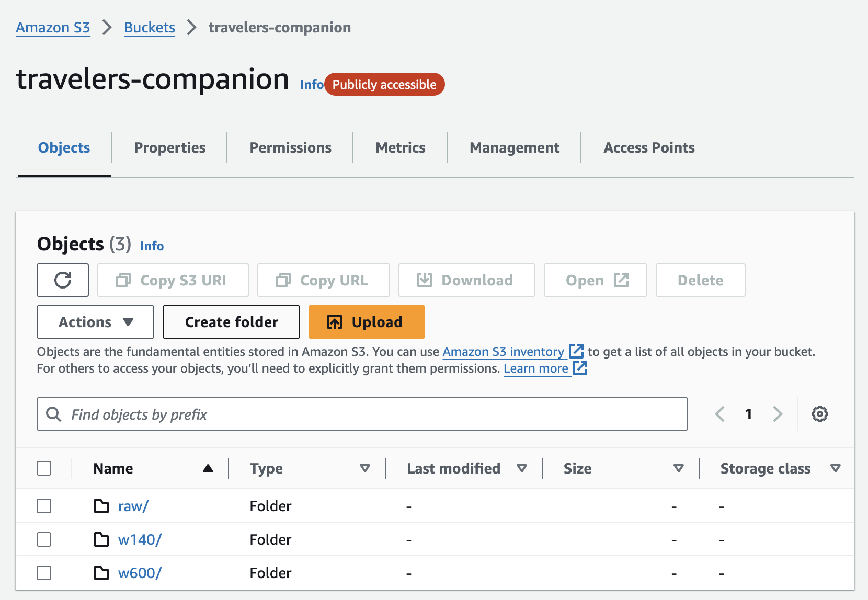Click external link icon after Amazon S3 inventory
This screenshot has height=600, width=868.
click(576, 351)
